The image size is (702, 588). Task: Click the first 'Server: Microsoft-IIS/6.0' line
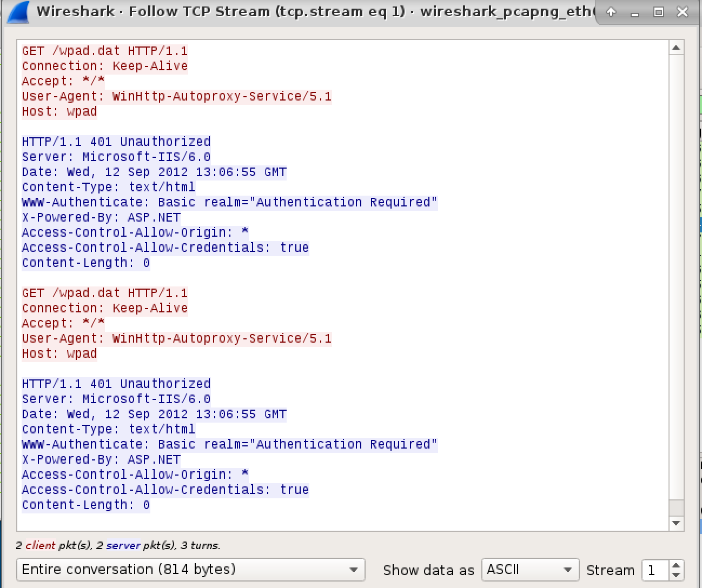[x=116, y=157]
